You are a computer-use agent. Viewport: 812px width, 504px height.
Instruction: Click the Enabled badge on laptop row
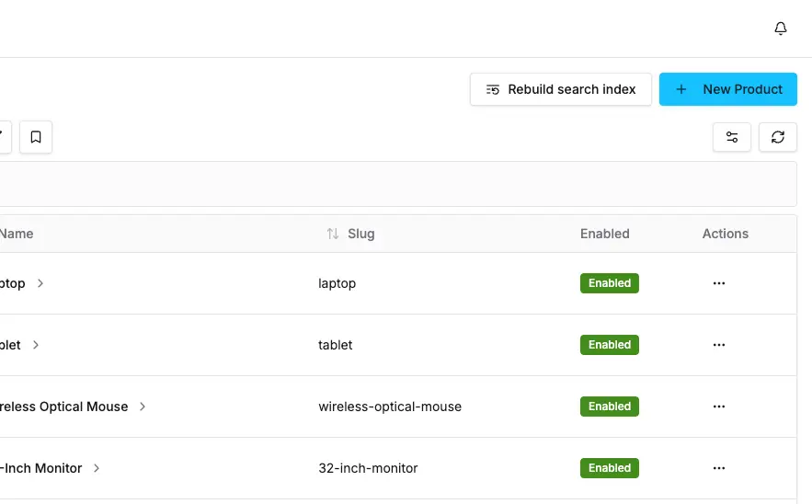[609, 283]
